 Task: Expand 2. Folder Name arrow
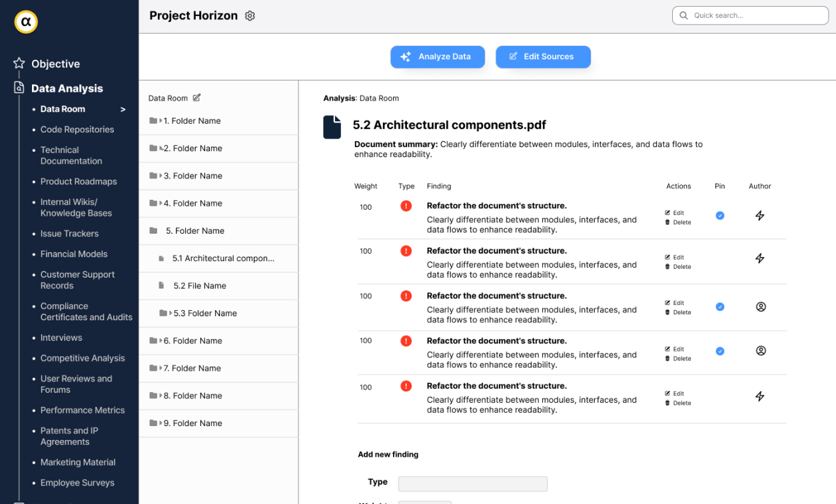tap(161, 148)
